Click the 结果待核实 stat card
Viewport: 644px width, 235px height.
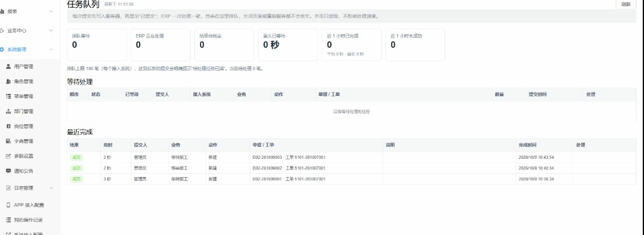[x=225, y=45]
